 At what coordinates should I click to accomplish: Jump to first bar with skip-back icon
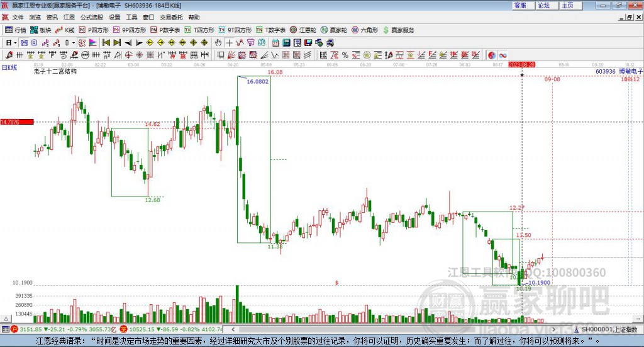106,43
